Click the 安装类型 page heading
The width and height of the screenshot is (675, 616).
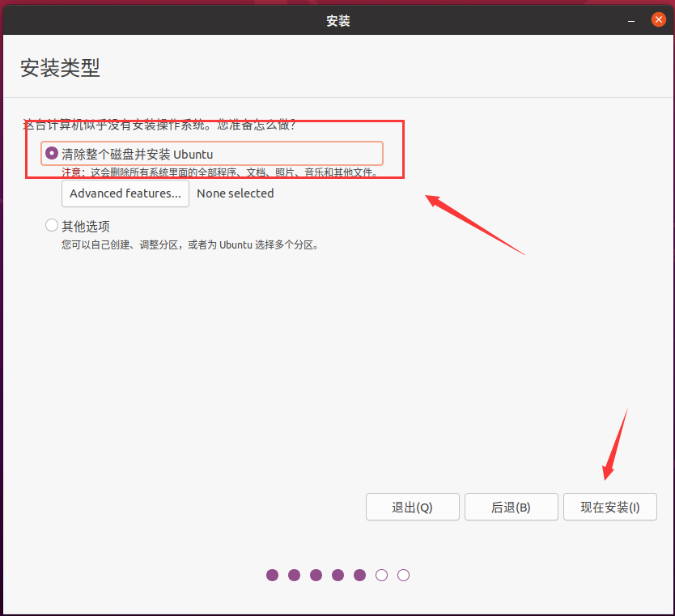(x=60, y=68)
